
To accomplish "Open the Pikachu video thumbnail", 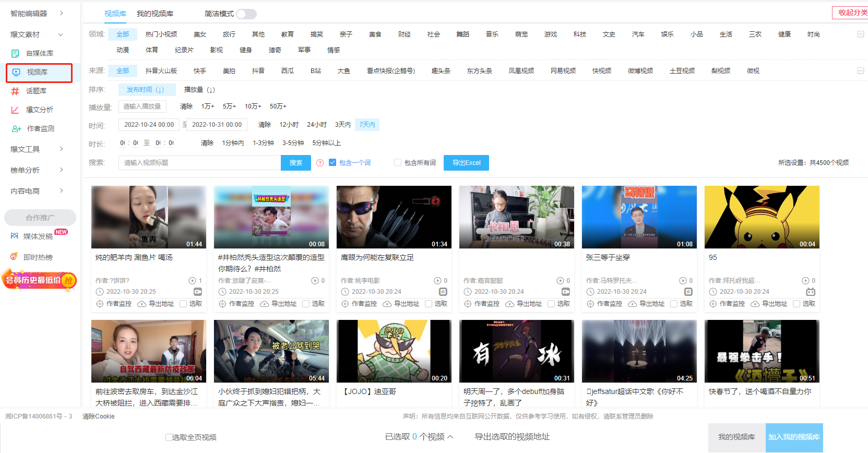I will pos(762,217).
